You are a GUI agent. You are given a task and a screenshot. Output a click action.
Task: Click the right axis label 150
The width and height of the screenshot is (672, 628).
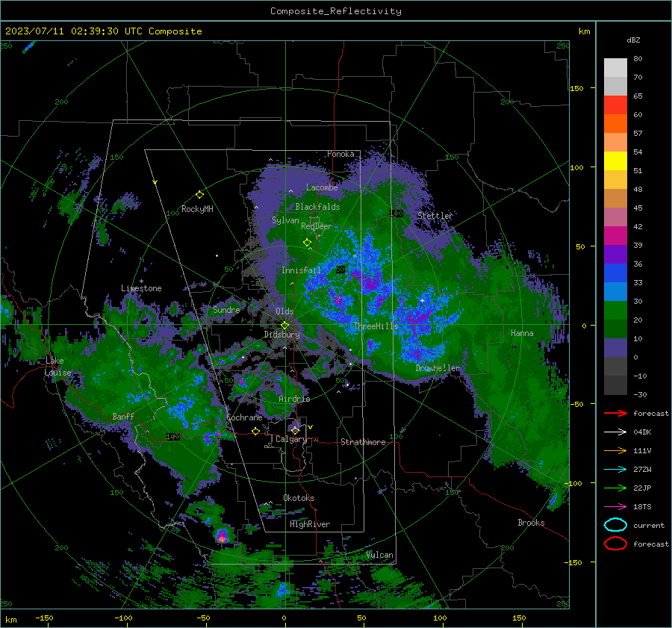click(x=576, y=88)
